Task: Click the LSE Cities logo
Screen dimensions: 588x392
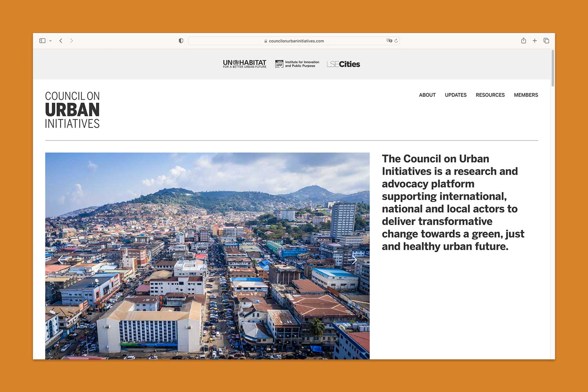Action: coord(343,64)
